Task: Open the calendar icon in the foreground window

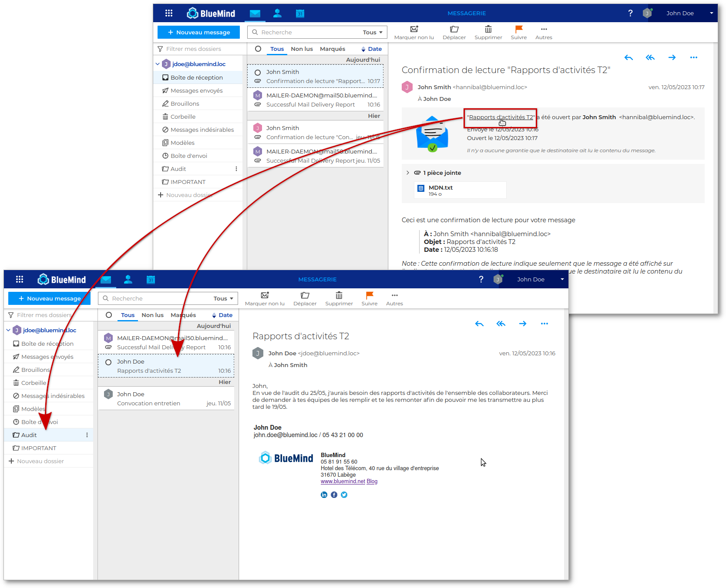Action: tap(151, 280)
